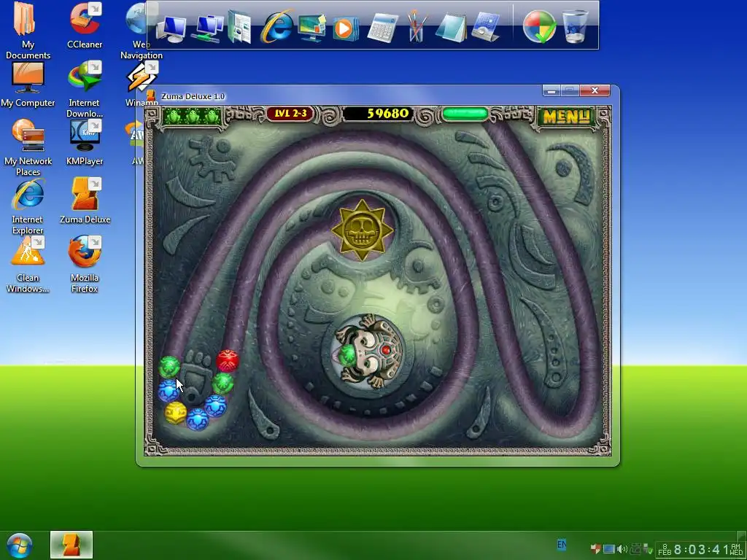The height and width of the screenshot is (560, 747).
Task: Click the system tray clock
Action: pos(700,550)
